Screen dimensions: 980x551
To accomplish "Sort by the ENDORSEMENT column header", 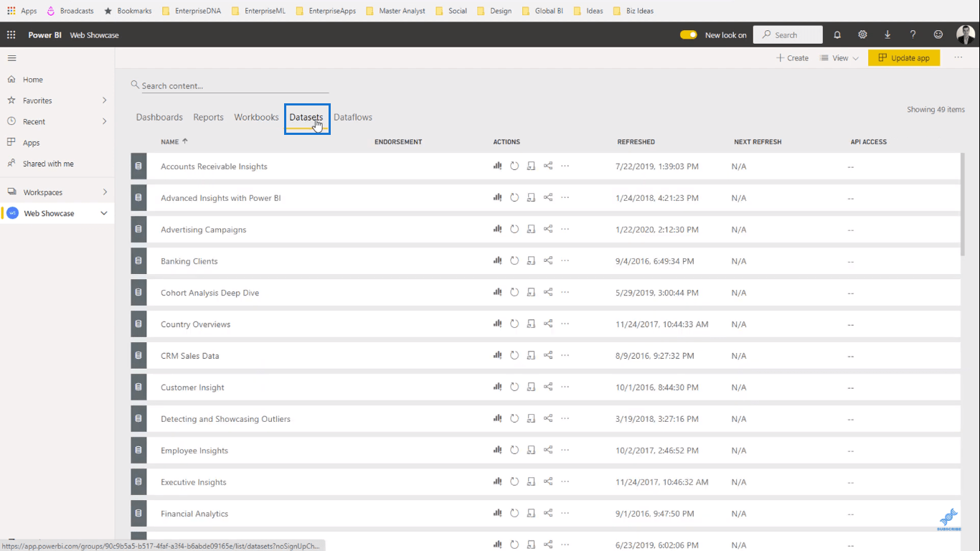I will (x=398, y=142).
